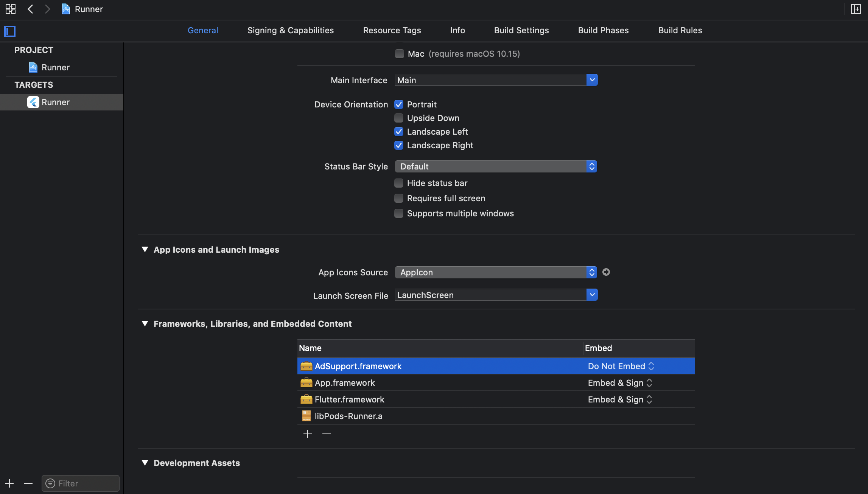The height and width of the screenshot is (494, 868).
Task: Open the Build Settings tab
Action: pyautogui.click(x=521, y=30)
